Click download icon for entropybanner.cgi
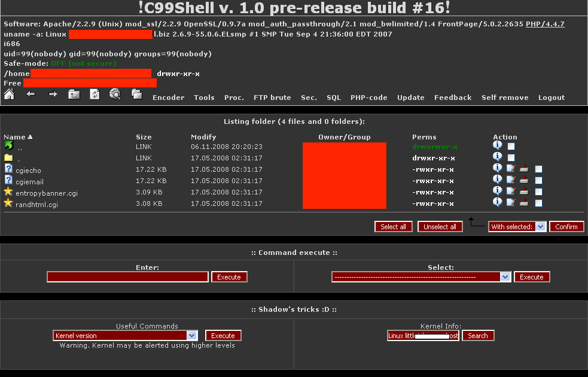The width and height of the screenshot is (588, 377). [524, 191]
